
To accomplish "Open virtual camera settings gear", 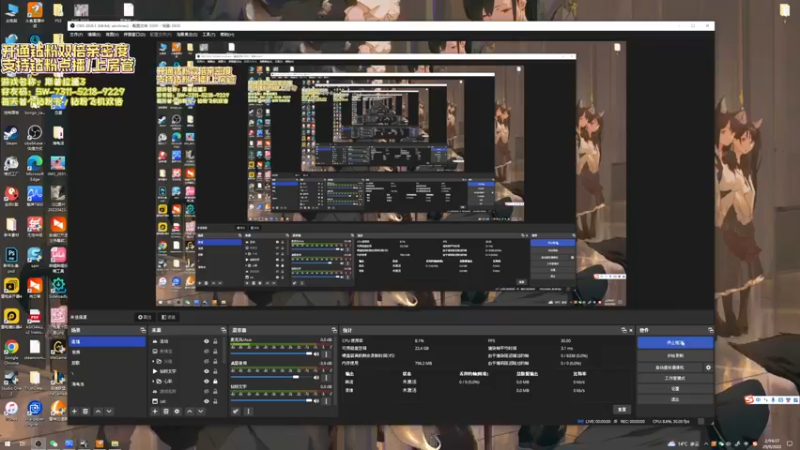I will [708, 367].
